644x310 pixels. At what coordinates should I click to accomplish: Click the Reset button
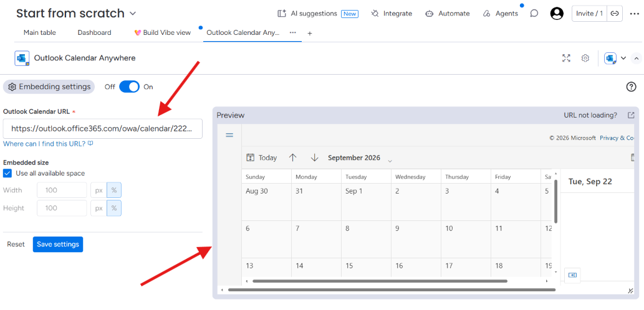16,245
